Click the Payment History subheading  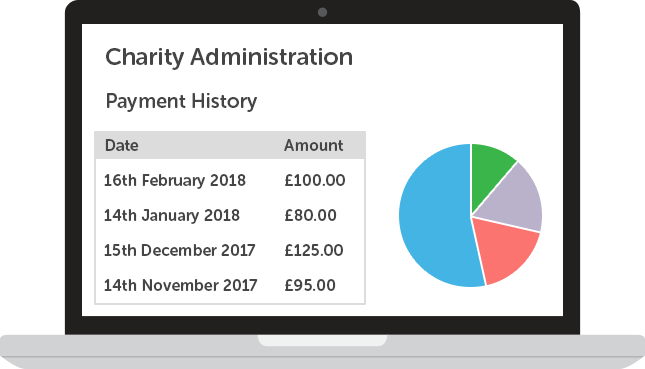tap(181, 101)
